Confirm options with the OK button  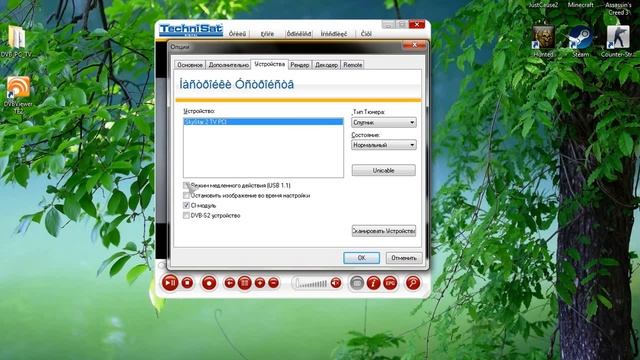362,258
